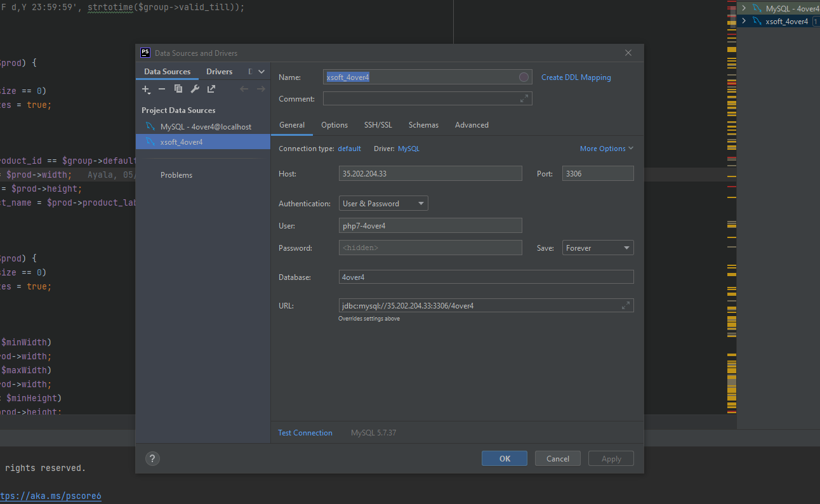Screen dimensions: 820x504
Task: Click the make global export icon
Action: pos(211,90)
